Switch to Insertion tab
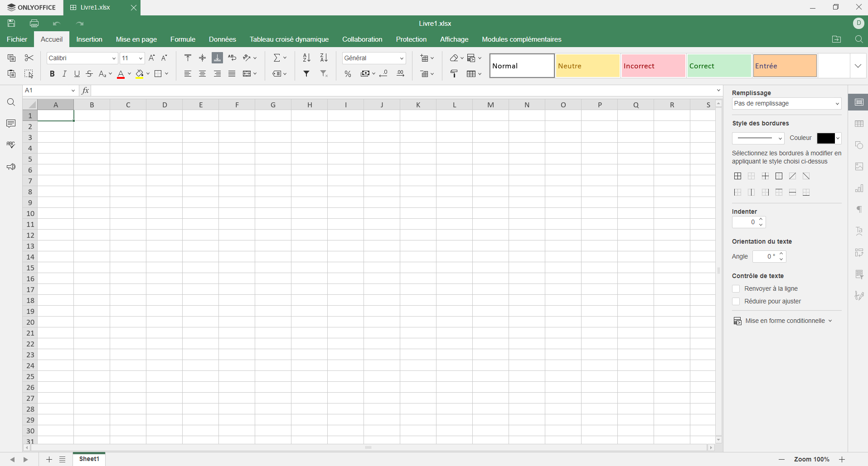 89,39
